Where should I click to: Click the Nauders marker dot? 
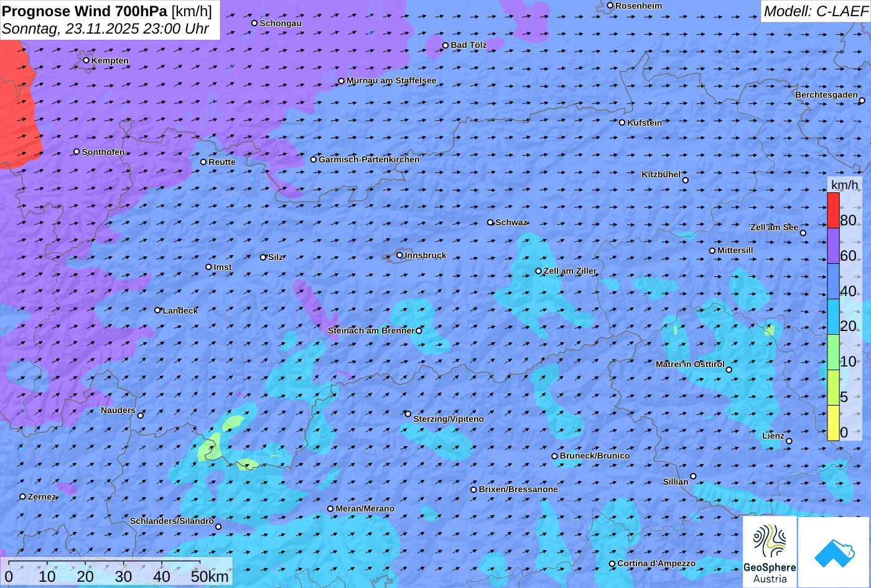pos(141,416)
